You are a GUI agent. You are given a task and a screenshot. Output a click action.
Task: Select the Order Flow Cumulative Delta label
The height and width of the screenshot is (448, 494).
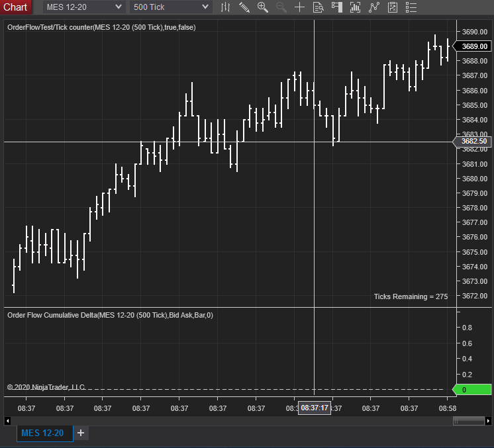(111, 315)
